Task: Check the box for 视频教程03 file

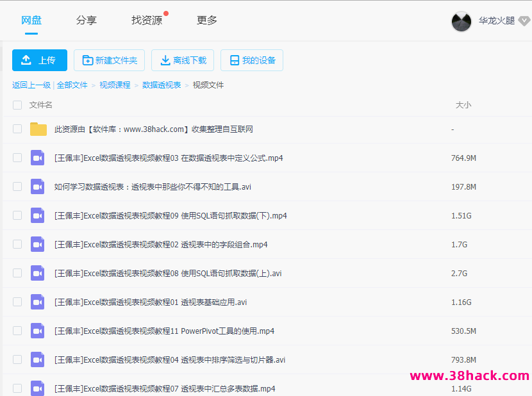Action: 17,158
